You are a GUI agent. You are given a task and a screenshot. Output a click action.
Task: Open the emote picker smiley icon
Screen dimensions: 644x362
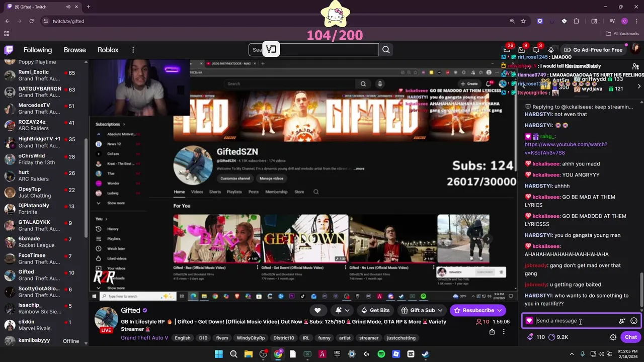(634, 321)
